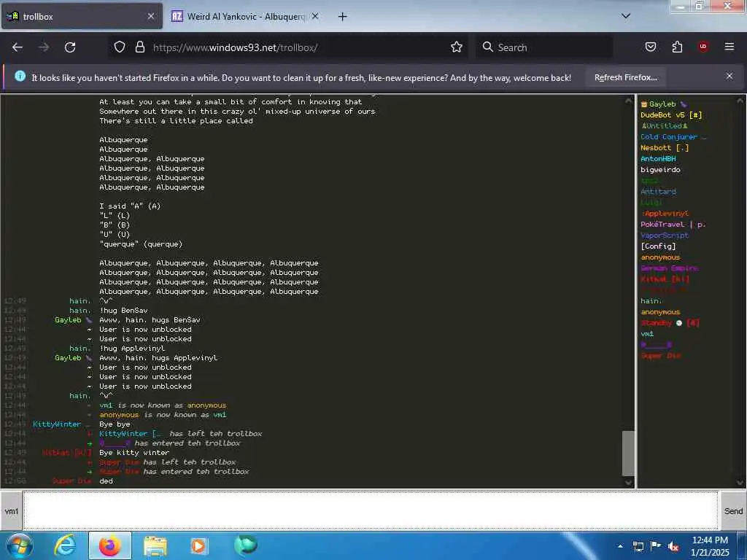747x560 pixels.
Task: Select AntonHBH in the user list
Action: (658, 158)
